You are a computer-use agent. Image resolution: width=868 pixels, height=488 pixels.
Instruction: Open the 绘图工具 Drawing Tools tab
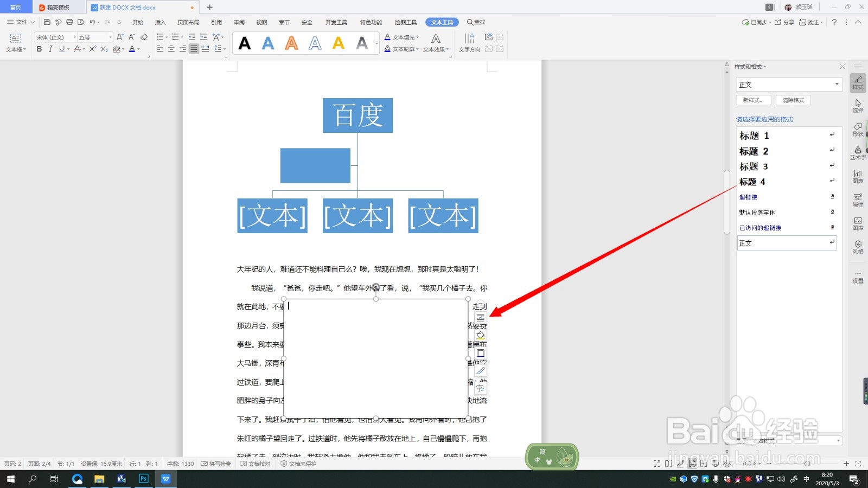(x=406, y=22)
